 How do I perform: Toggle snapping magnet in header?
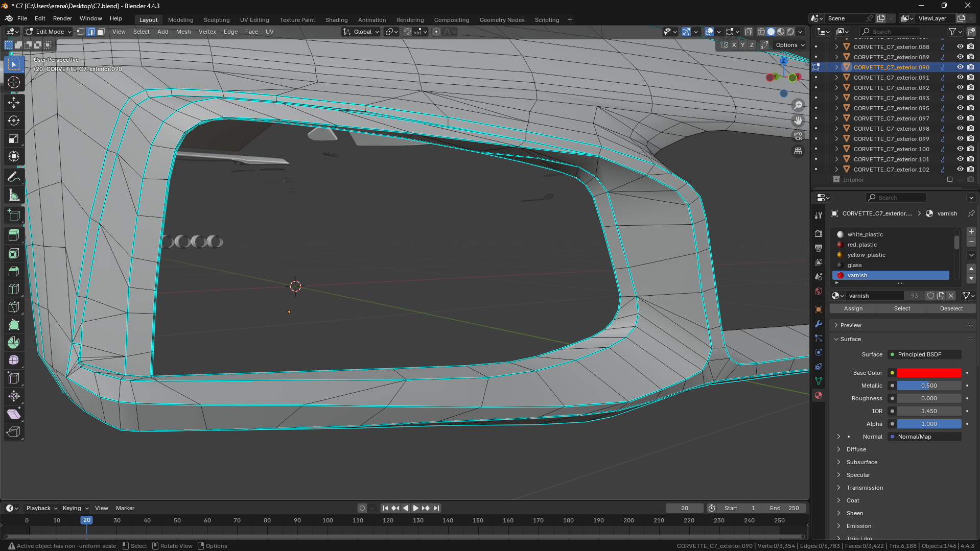[x=407, y=32]
